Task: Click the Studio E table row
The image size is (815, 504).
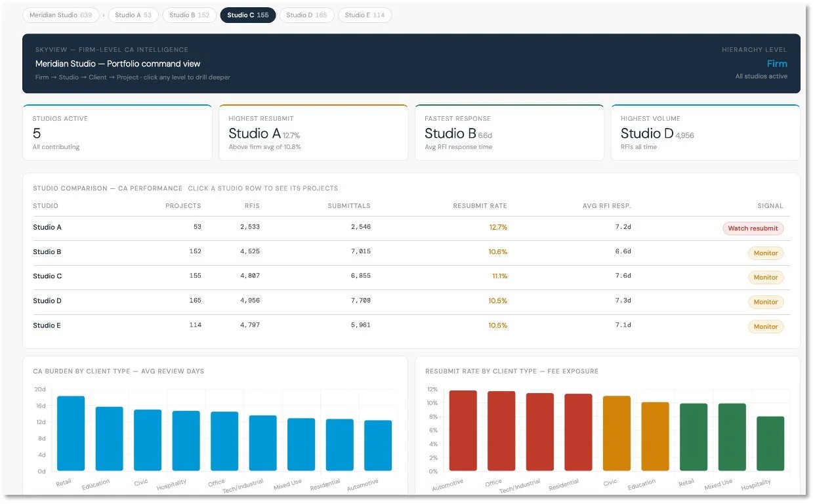Action: [411, 326]
